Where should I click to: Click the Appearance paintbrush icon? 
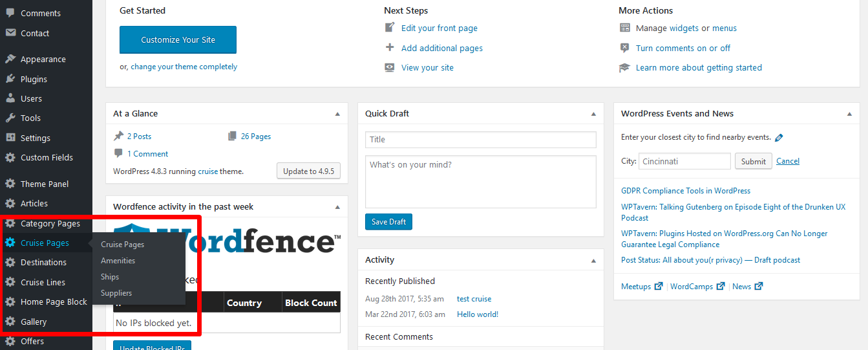point(10,59)
